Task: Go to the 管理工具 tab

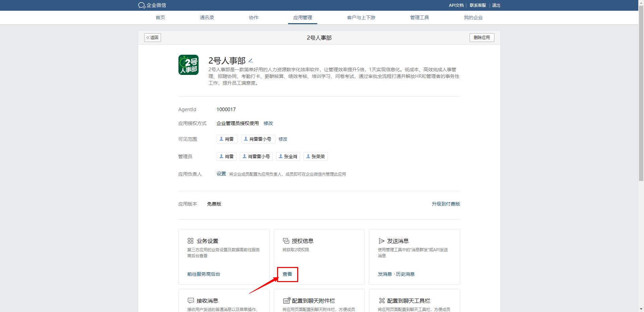Action: [420, 17]
